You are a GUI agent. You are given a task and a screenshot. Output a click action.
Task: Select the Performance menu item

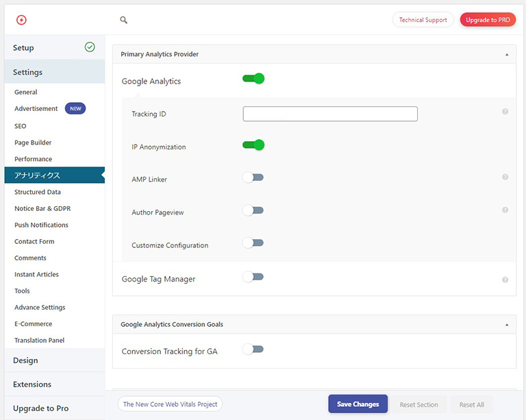pos(33,159)
